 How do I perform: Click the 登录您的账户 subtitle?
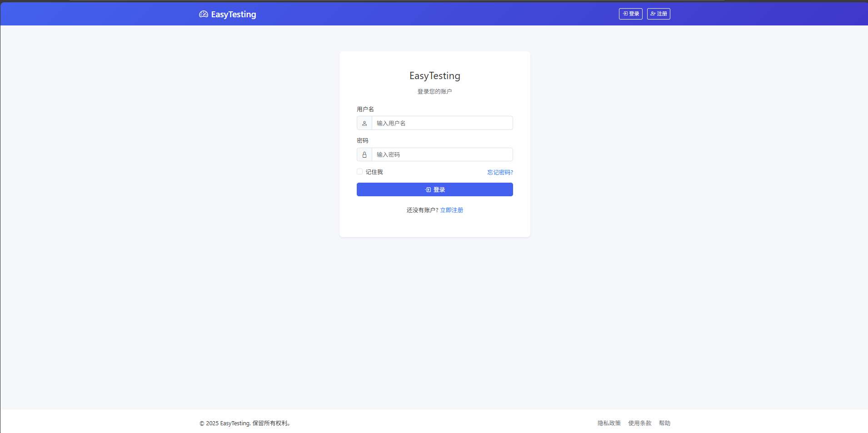point(435,91)
